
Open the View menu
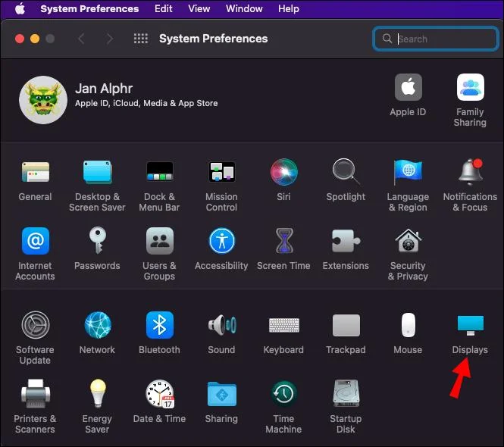pos(199,9)
